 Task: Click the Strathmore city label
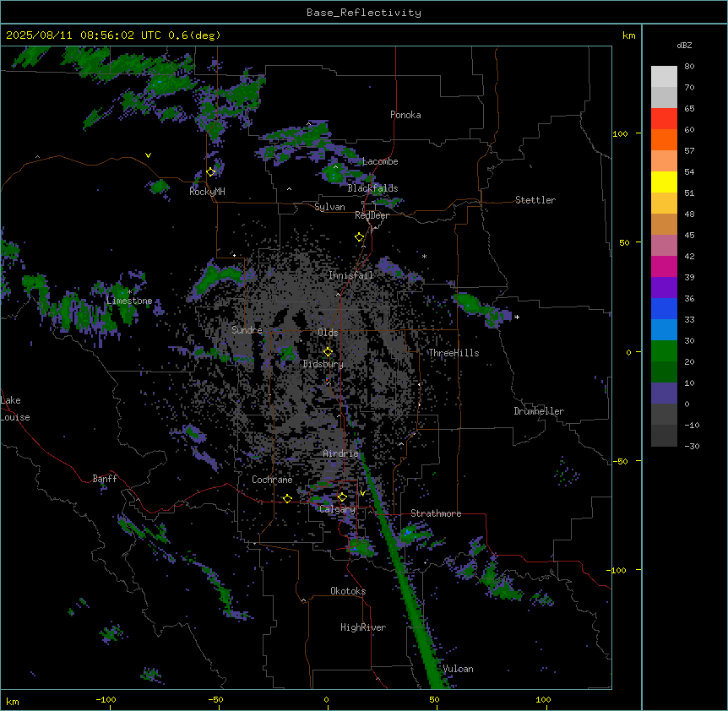[x=436, y=513]
